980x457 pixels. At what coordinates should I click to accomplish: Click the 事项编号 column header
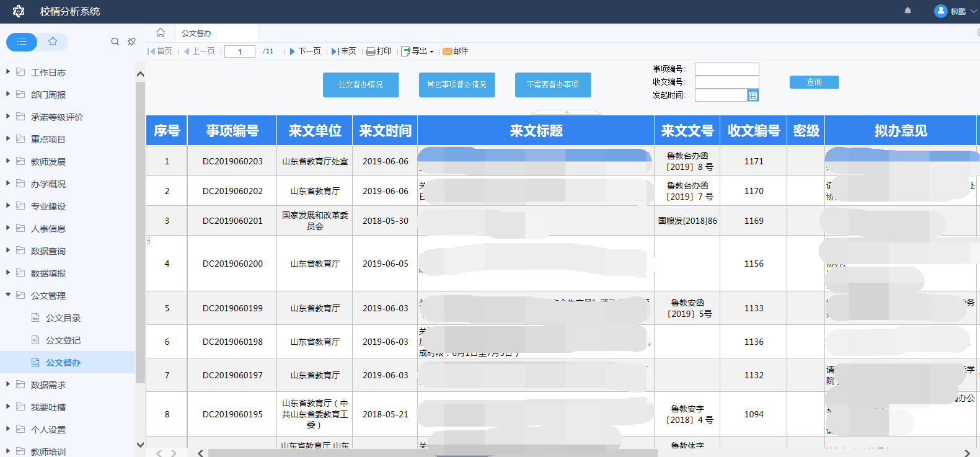[x=232, y=131]
